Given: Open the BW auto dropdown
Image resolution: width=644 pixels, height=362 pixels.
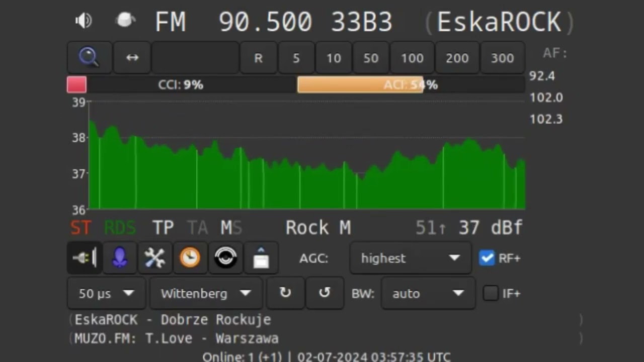Looking at the screenshot, I should click(428, 293).
